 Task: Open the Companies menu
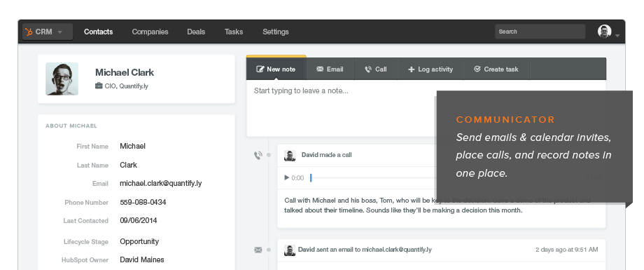150,32
